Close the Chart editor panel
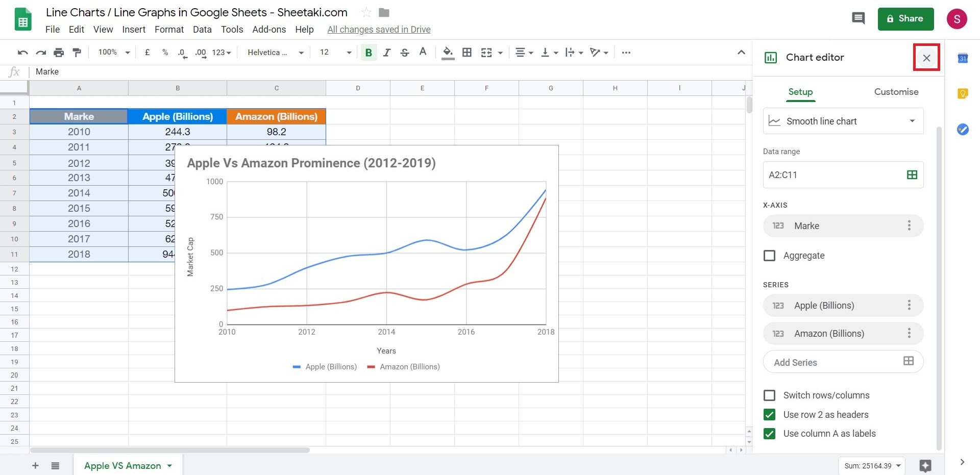This screenshot has width=980, height=475. coord(926,58)
